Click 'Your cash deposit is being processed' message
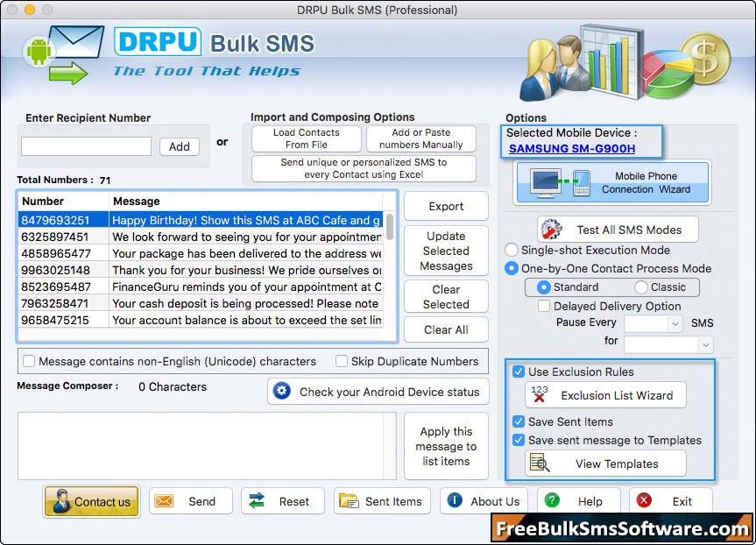756x545 pixels. pyautogui.click(x=246, y=303)
